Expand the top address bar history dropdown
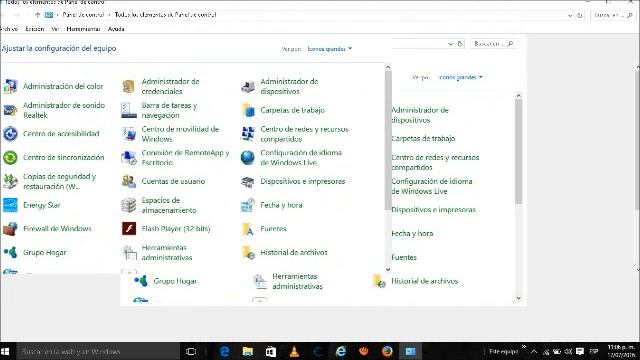640x360 pixels. pyautogui.click(x=570, y=16)
